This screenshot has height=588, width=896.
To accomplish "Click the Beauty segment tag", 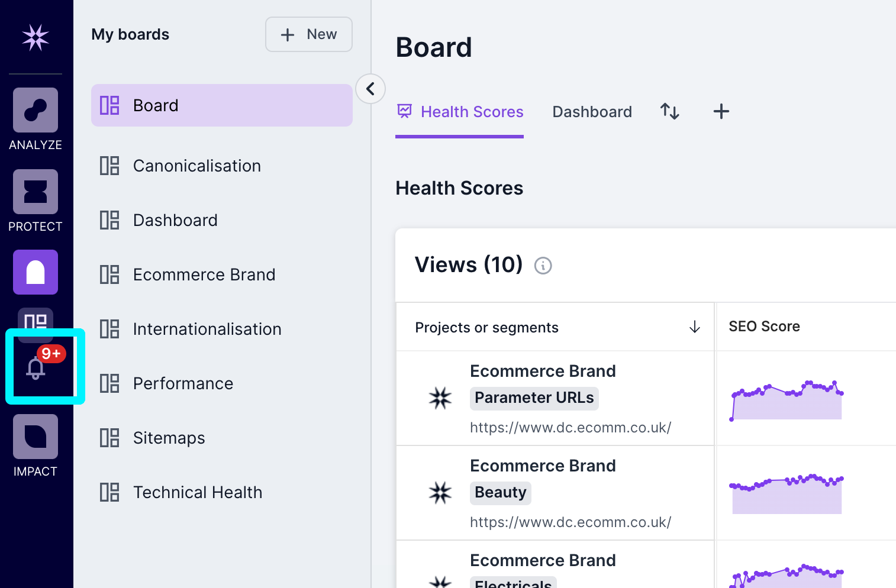I will coord(500,492).
